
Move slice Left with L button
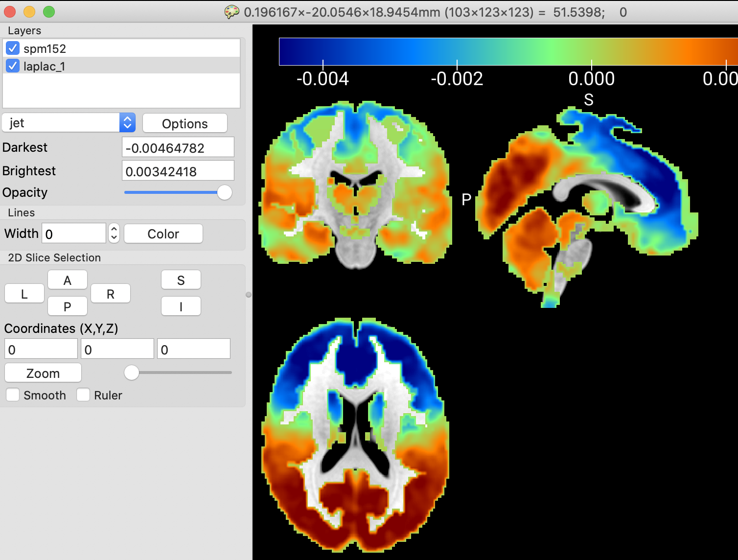coord(24,294)
